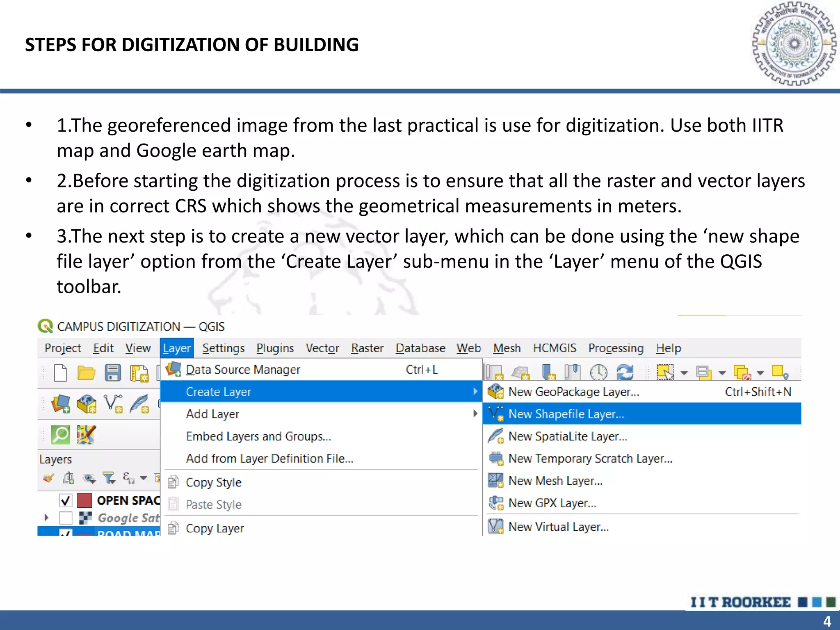Click Select Features yellow square cursor icon

click(x=665, y=372)
